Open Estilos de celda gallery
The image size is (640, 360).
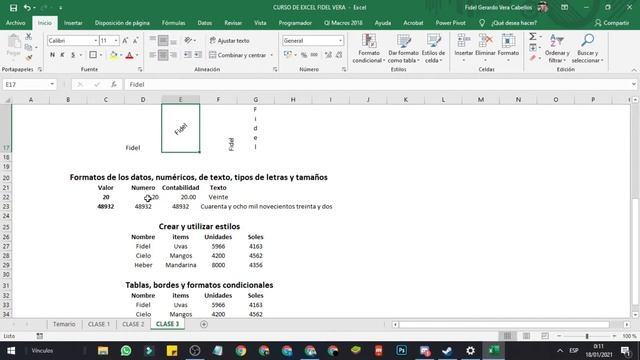(433, 48)
